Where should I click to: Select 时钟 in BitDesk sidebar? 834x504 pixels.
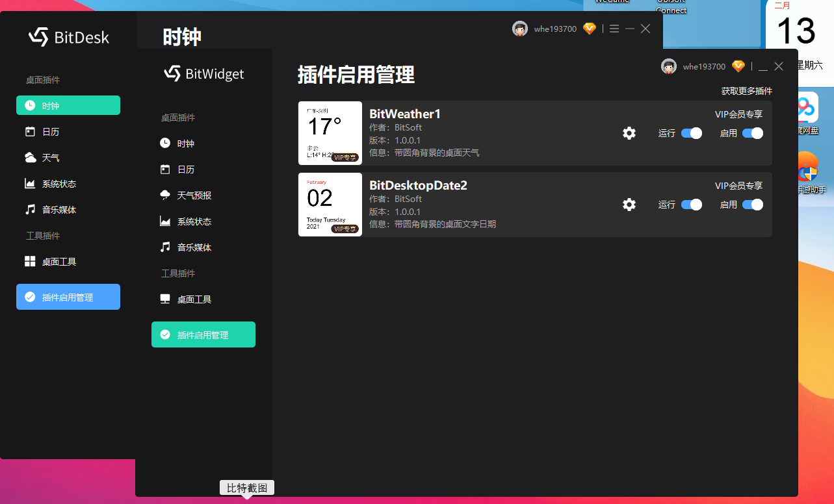pos(68,105)
